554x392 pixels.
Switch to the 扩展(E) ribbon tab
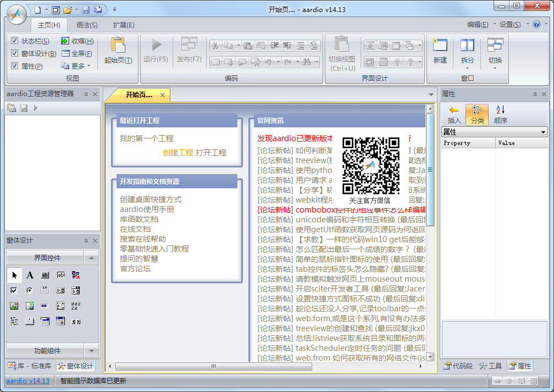(124, 25)
